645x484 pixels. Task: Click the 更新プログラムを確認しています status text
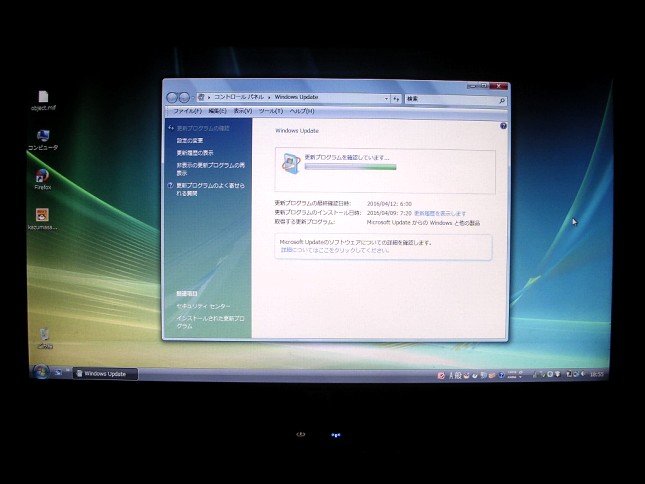coord(347,157)
